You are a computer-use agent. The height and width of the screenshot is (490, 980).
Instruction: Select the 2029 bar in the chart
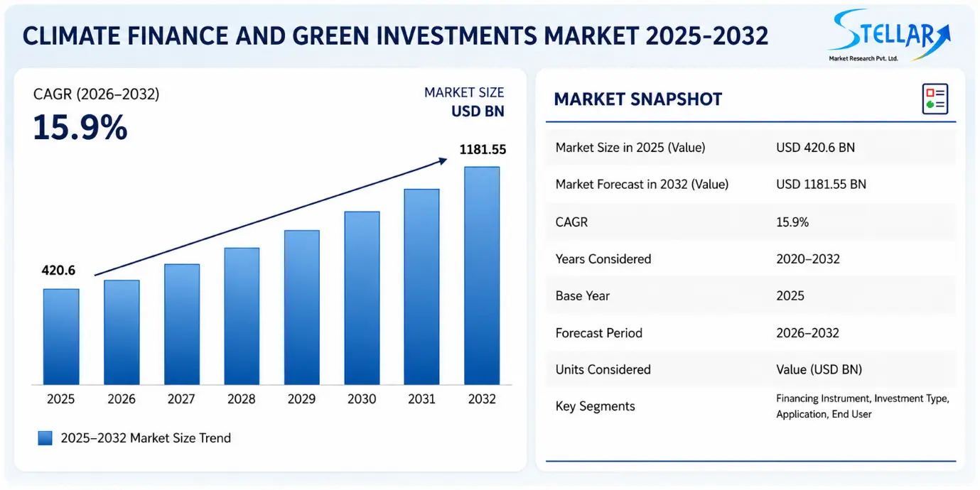pyautogui.click(x=302, y=307)
